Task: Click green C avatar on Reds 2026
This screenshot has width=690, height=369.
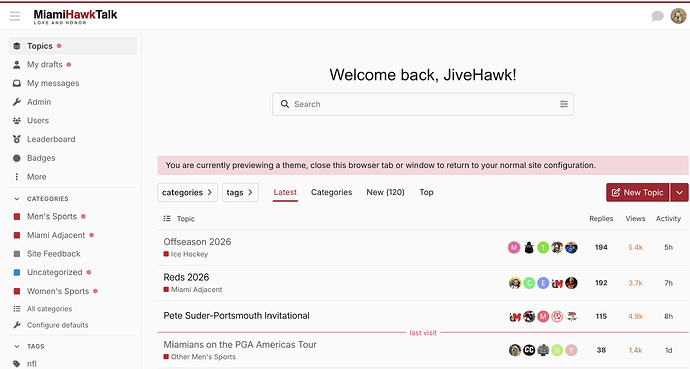Action: (x=529, y=283)
